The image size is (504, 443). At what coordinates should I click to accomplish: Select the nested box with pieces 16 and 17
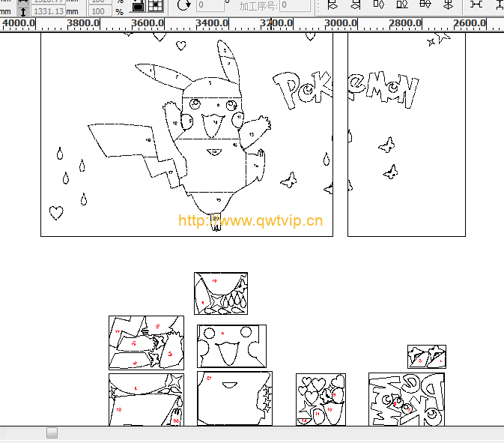point(146,343)
